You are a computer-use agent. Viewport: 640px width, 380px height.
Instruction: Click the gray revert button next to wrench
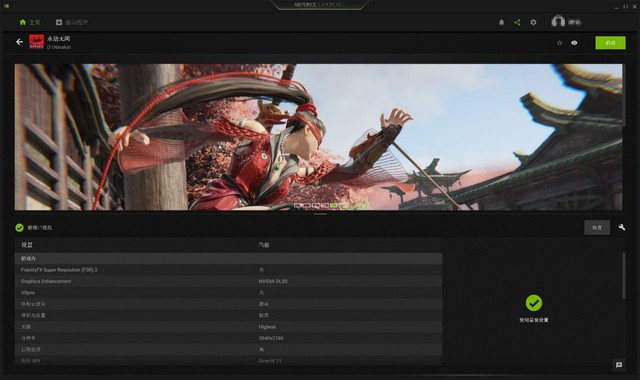[x=597, y=227]
